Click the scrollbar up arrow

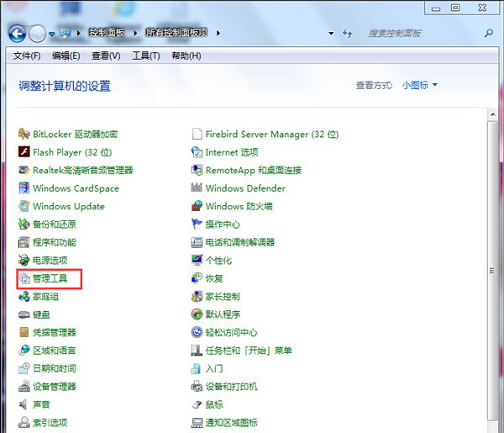(x=492, y=114)
